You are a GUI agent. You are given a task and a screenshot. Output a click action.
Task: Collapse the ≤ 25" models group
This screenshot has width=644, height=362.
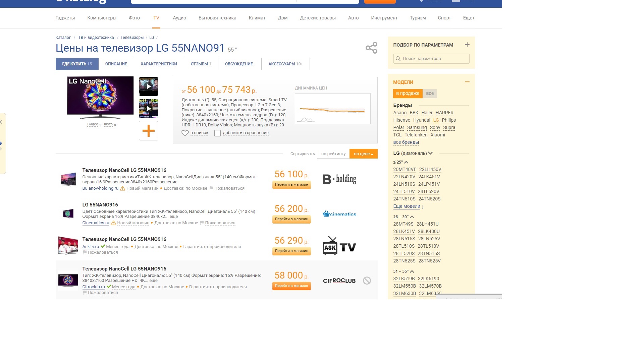(406, 162)
